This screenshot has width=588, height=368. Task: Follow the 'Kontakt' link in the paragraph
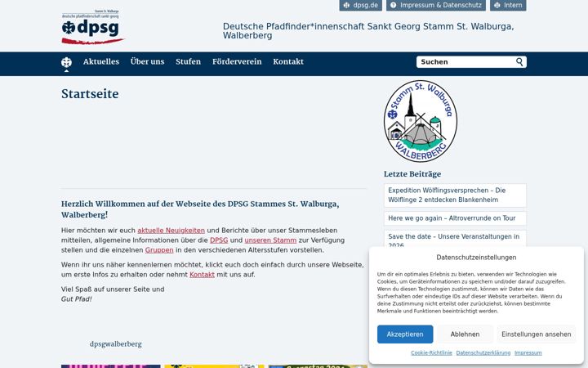(x=203, y=275)
